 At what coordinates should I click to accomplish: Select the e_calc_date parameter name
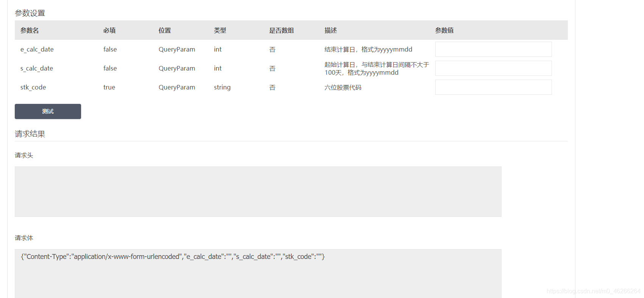pyautogui.click(x=37, y=49)
